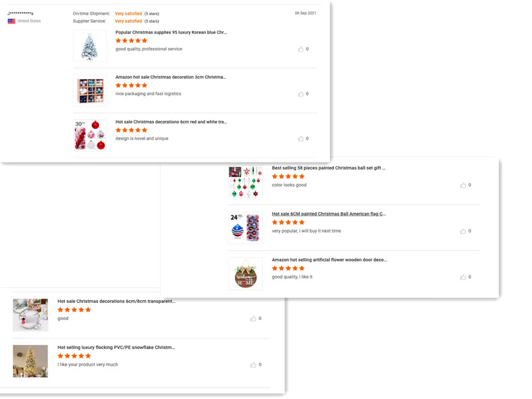Click thumbs-up on "nice packaging and fast logistics"
Screen dimensions: 532x399
[301, 94]
